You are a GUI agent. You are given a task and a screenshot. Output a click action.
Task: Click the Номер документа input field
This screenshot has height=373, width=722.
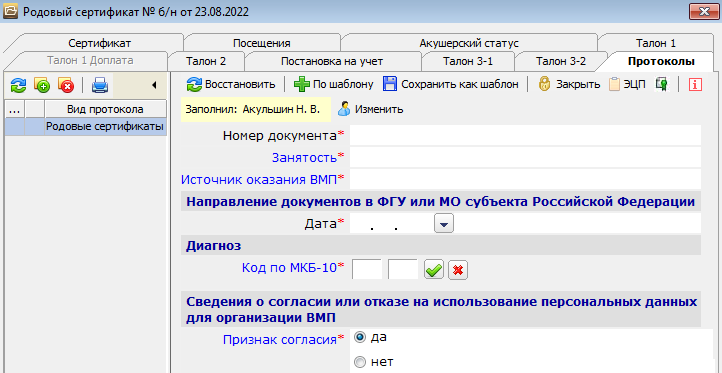pos(525,135)
